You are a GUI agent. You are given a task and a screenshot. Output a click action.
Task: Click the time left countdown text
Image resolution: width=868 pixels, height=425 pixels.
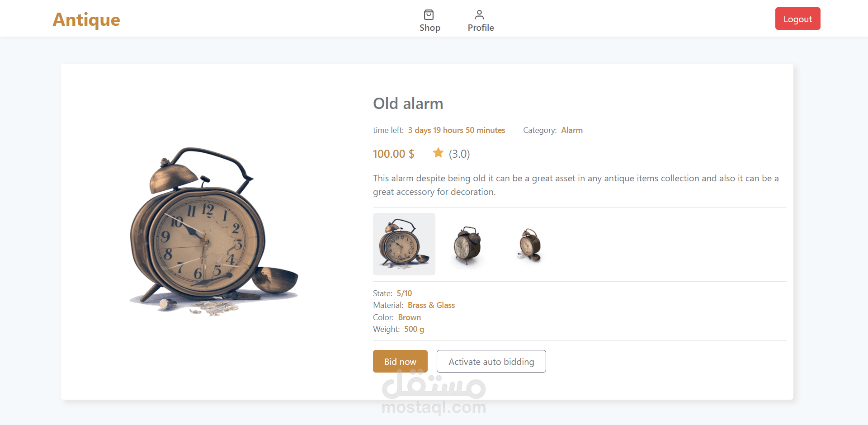click(457, 130)
